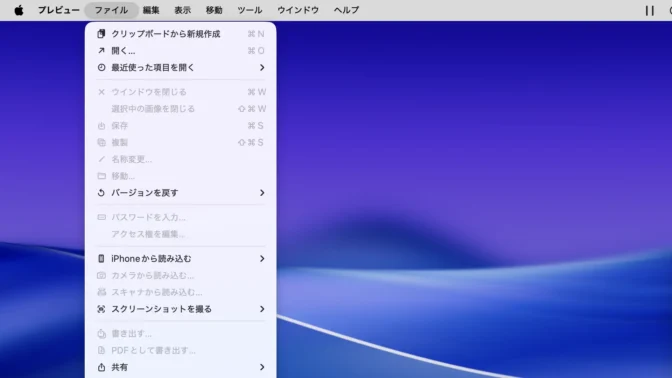Expand 最近使った項目を開く submenu chevron
672x378 pixels.
pos(262,67)
